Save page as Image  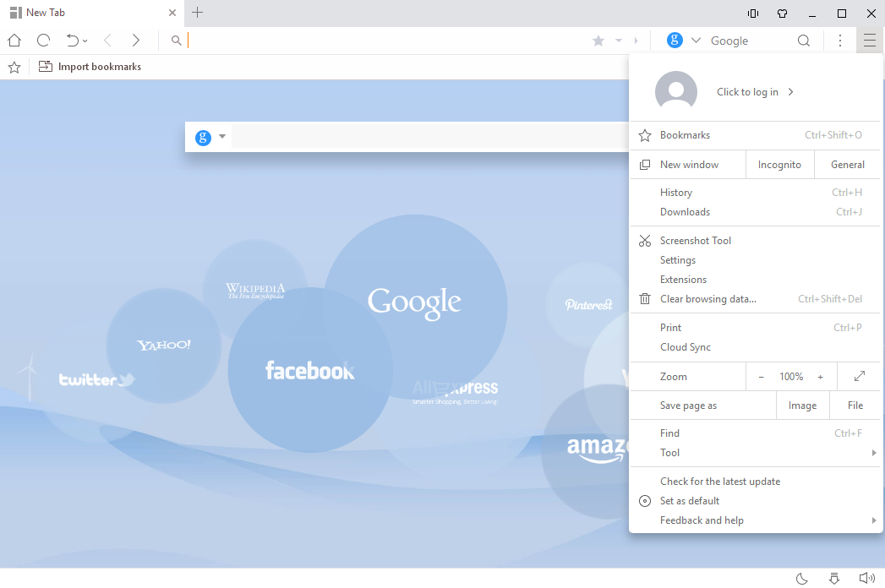pyautogui.click(x=803, y=406)
